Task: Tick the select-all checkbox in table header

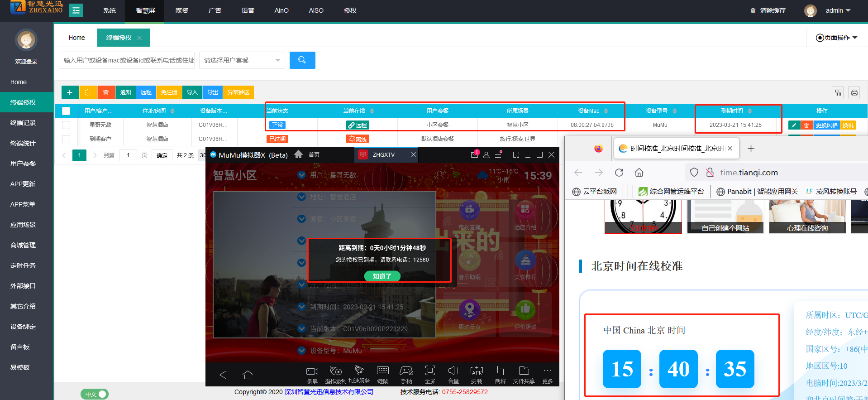Action: click(x=66, y=111)
